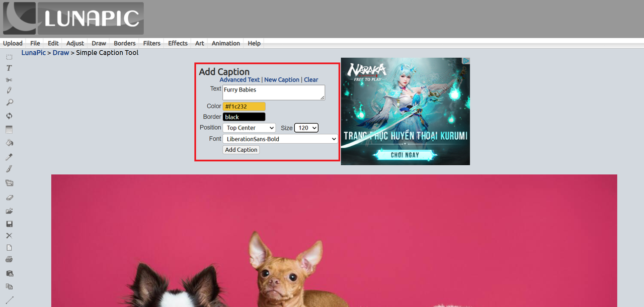The height and width of the screenshot is (307, 644).
Task: Follow the LunaPic breadcrumb link
Action: [34, 52]
